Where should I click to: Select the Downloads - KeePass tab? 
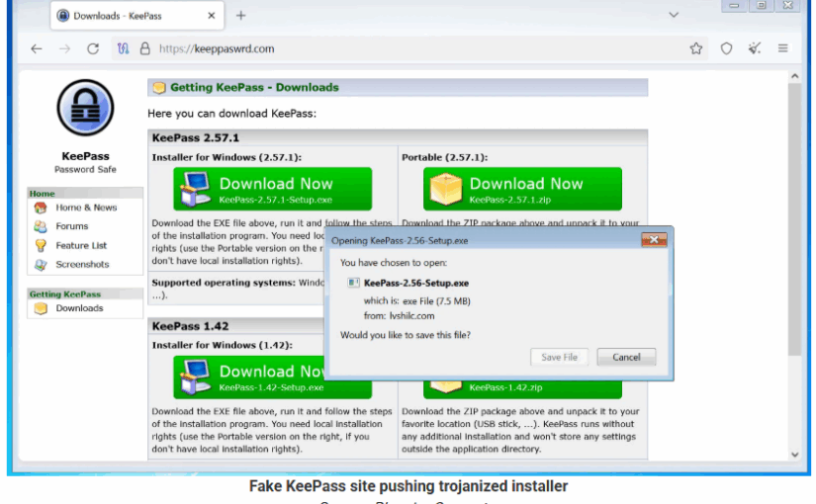tap(137, 16)
